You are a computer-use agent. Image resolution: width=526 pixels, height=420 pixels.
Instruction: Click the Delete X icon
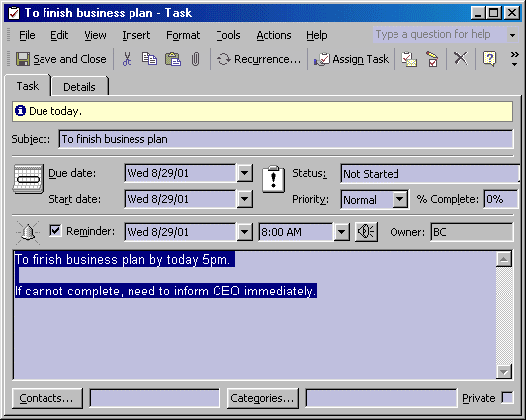click(x=461, y=59)
